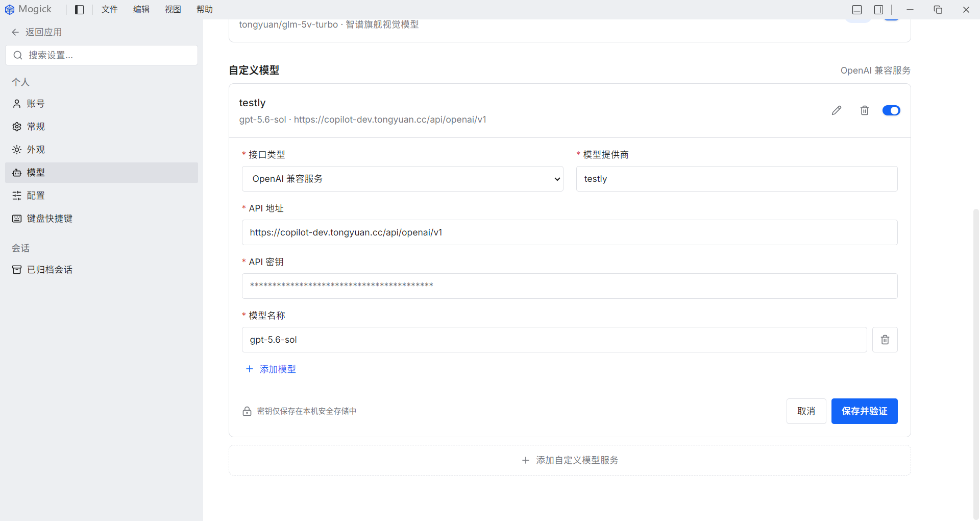This screenshot has width=980, height=521.
Task: Click 返回应用 to go back
Action: pos(37,32)
